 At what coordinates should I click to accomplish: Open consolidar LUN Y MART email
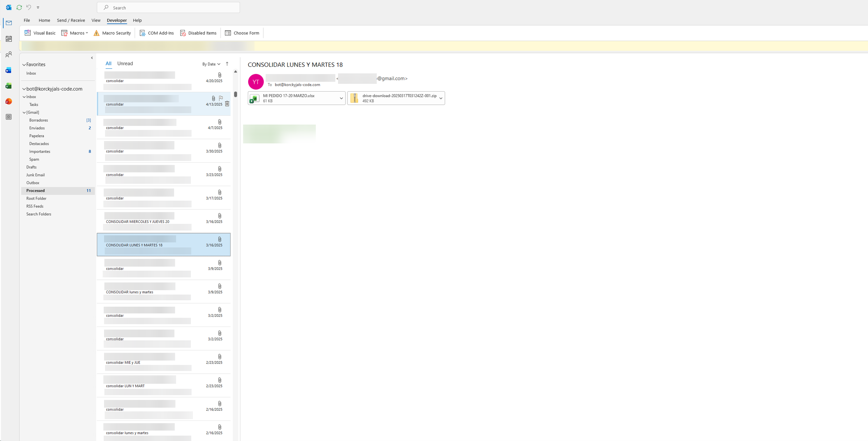164,385
